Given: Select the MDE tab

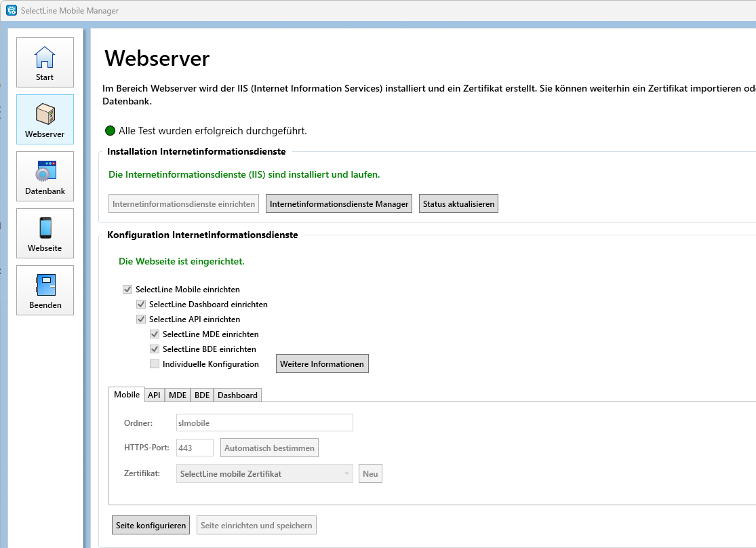Looking at the screenshot, I should pos(178,395).
